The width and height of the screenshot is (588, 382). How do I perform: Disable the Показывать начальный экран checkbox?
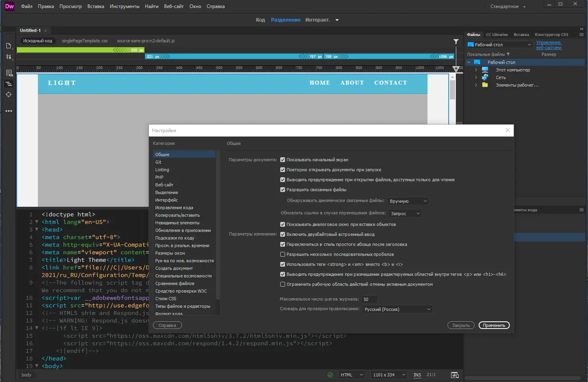coord(283,159)
